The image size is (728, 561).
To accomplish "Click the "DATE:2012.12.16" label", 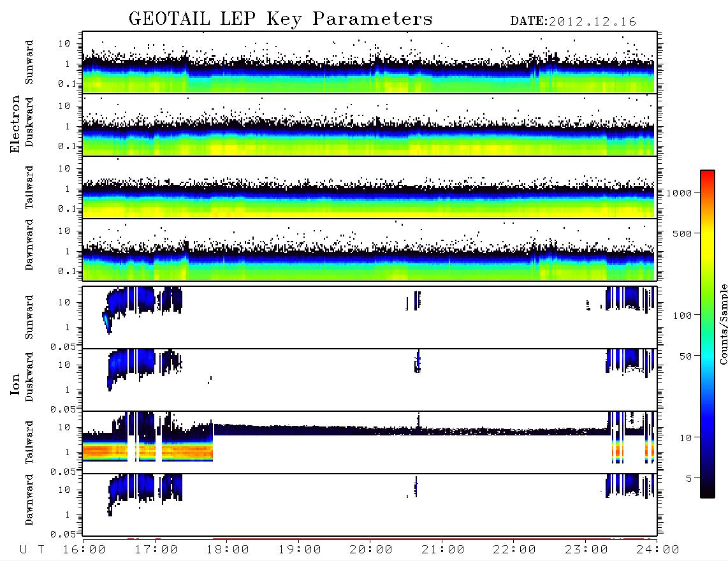I will (573, 22).
